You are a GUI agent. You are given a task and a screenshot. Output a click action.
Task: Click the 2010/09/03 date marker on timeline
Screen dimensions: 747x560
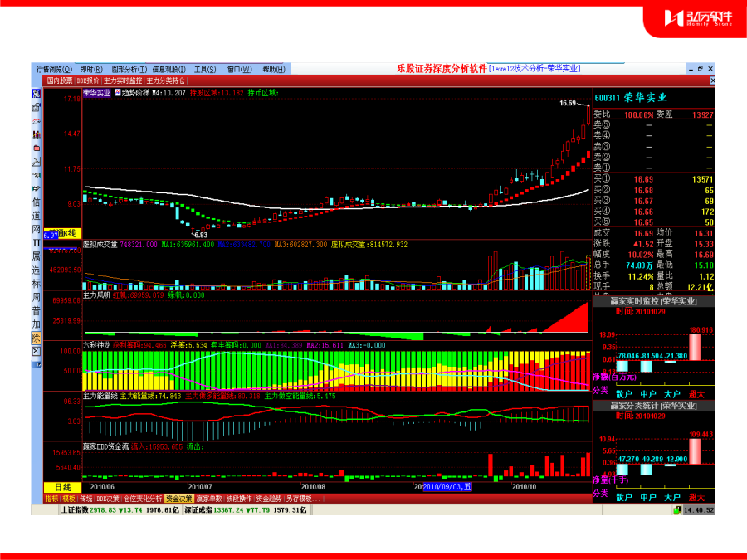click(x=447, y=487)
